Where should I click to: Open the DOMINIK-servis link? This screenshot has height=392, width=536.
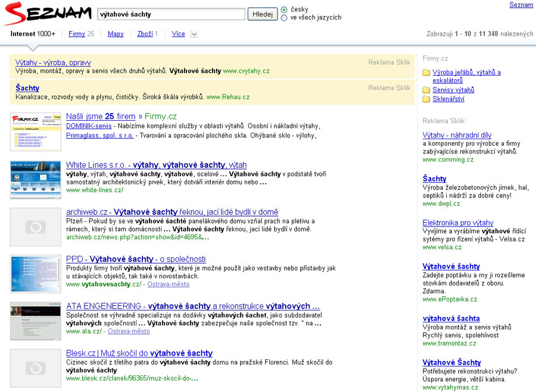pyautogui.click(x=89, y=126)
